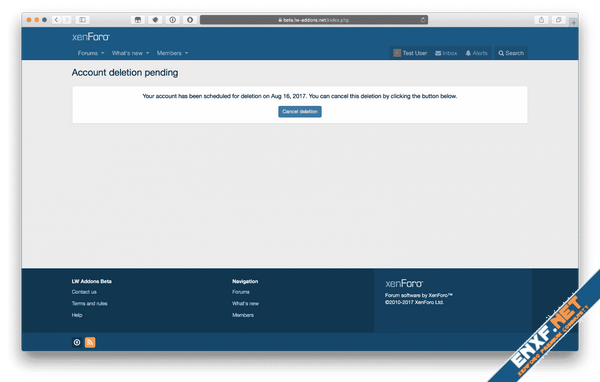
Task: Open the Members navigation tab
Action: point(169,53)
